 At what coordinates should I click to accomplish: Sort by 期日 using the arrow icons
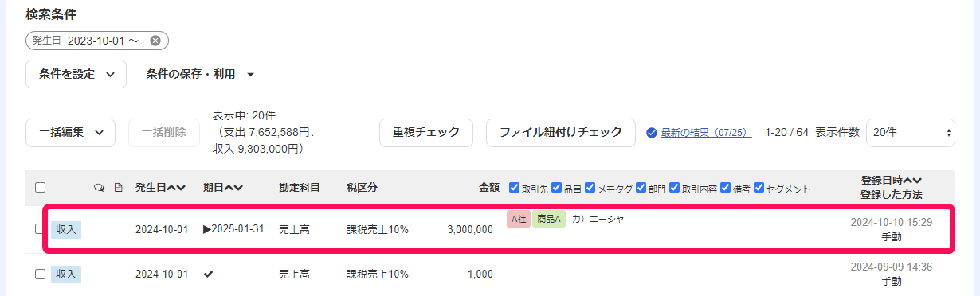click(233, 189)
